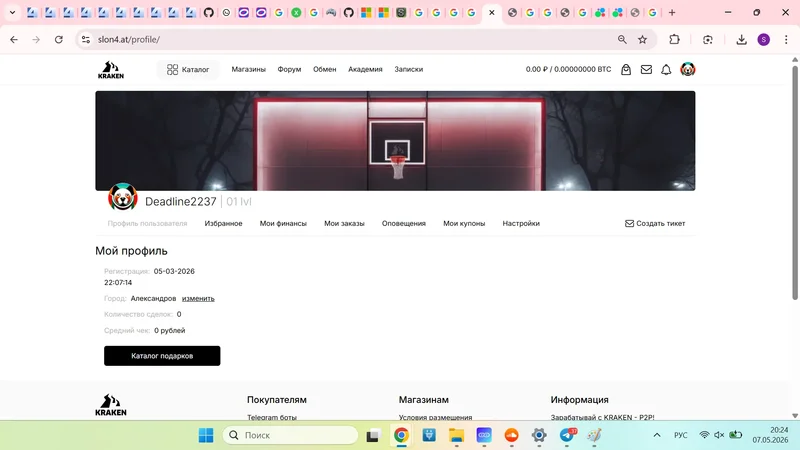Image resolution: width=800 pixels, height=450 pixels.
Task: Open messages envelope icon in header
Action: tap(646, 69)
